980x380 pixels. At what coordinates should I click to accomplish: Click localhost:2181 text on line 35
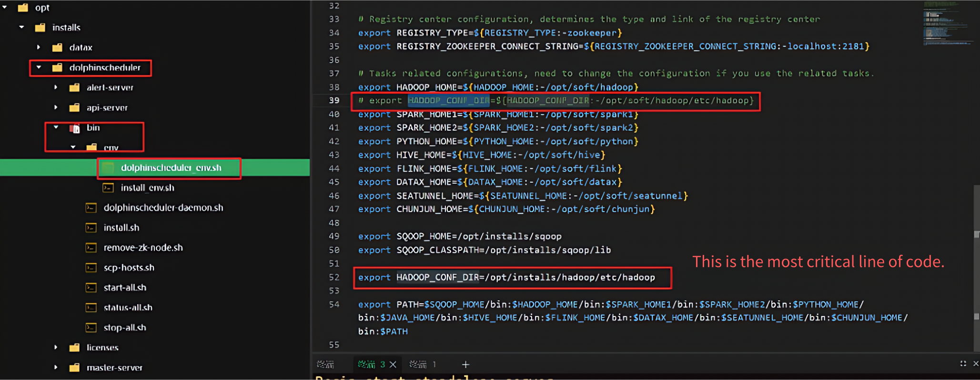click(x=826, y=46)
